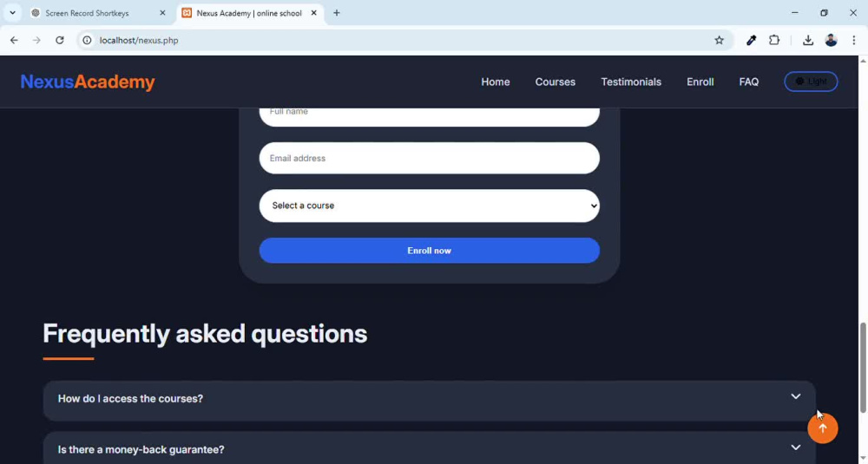
Task: Open the Select a course dropdown
Action: (x=429, y=206)
